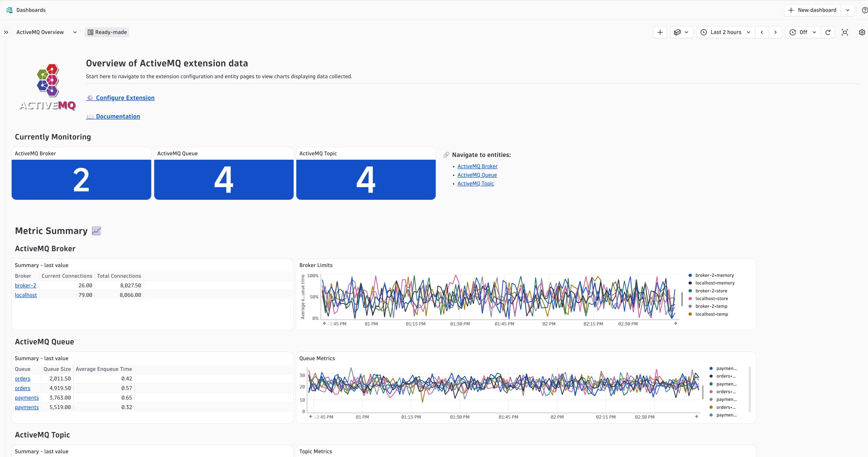
Task: Open the segments cube dropdown
Action: pyautogui.click(x=681, y=32)
